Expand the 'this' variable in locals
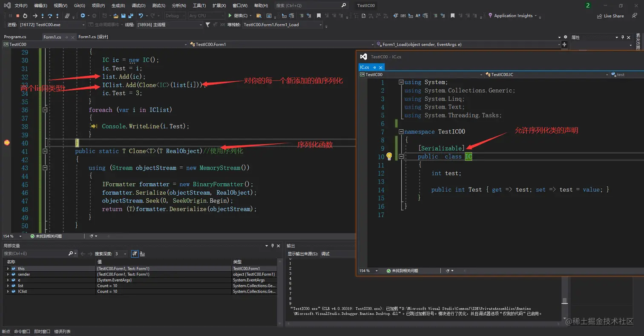644x336 pixels. pos(8,269)
